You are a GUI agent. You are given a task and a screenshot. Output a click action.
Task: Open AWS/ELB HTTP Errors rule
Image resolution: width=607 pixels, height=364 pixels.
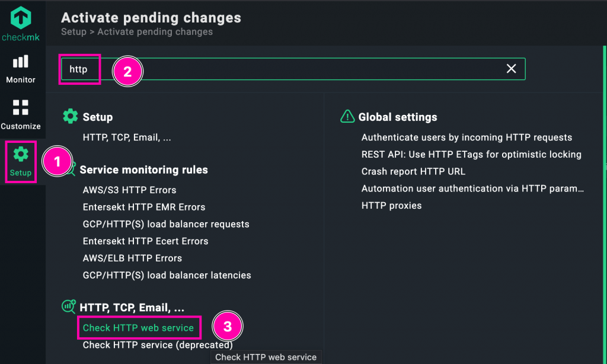coord(132,258)
